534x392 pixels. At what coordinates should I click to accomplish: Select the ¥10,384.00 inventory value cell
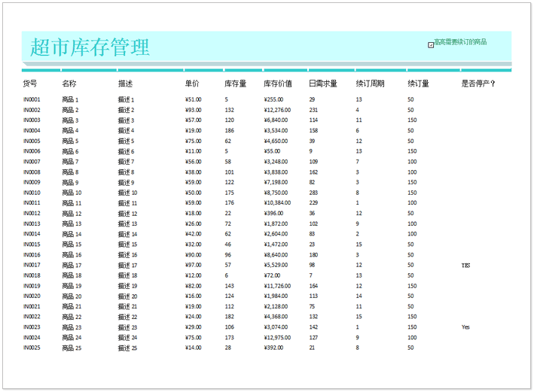click(x=277, y=203)
